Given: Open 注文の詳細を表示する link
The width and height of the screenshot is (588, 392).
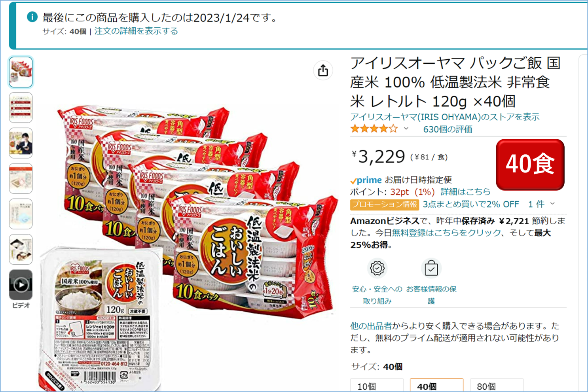Looking at the screenshot, I should click(136, 31).
